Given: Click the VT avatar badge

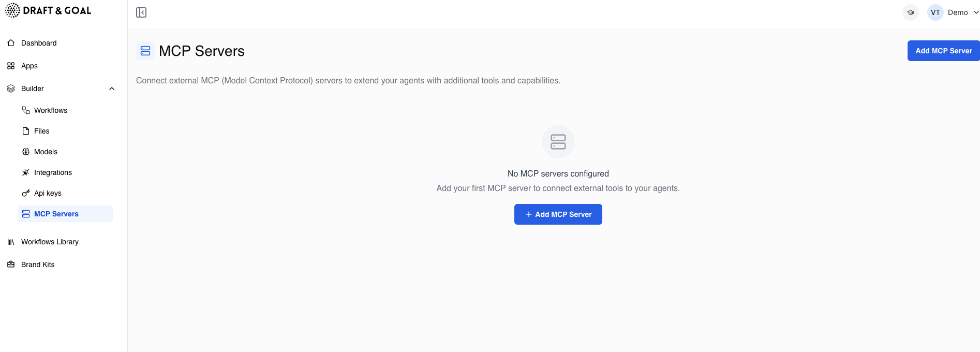Looking at the screenshot, I should [935, 12].
